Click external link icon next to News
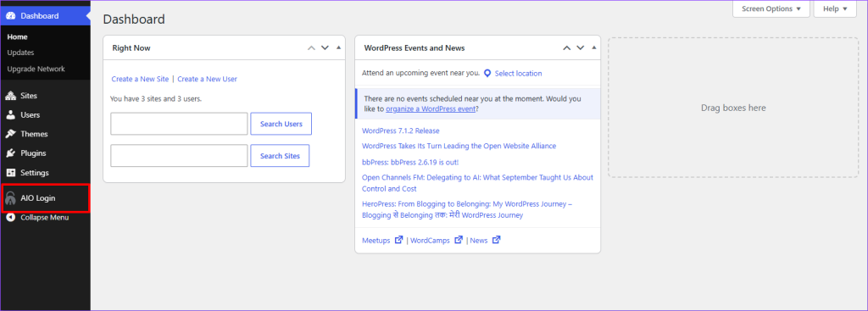 [x=496, y=240]
